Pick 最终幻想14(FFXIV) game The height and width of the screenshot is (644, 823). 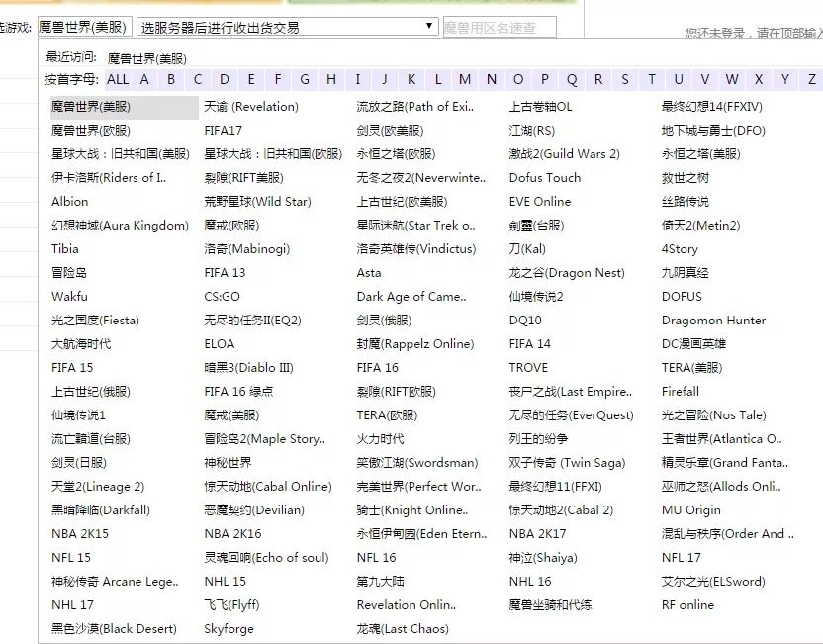(x=712, y=107)
